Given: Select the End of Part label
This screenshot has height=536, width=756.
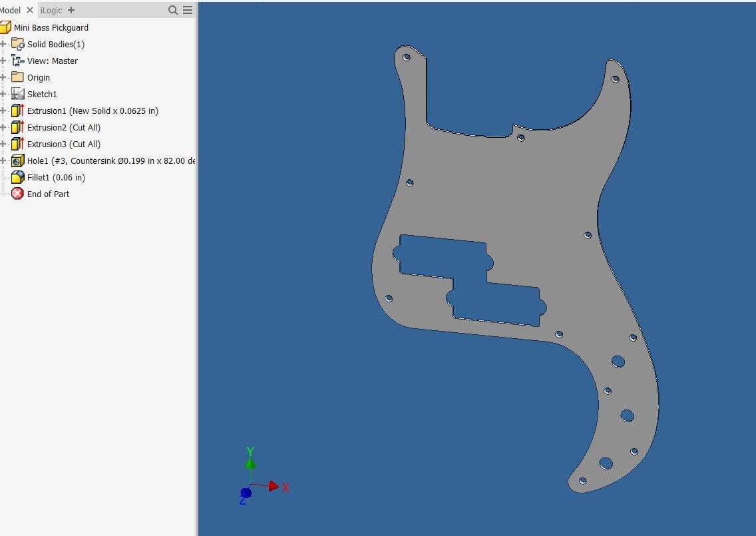Looking at the screenshot, I should click(48, 194).
